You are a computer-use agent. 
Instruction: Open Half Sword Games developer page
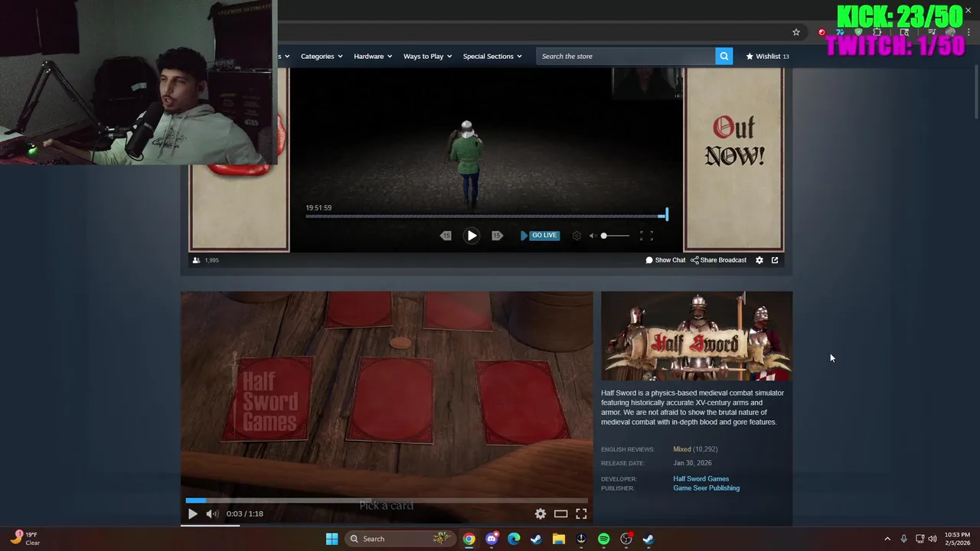click(701, 479)
